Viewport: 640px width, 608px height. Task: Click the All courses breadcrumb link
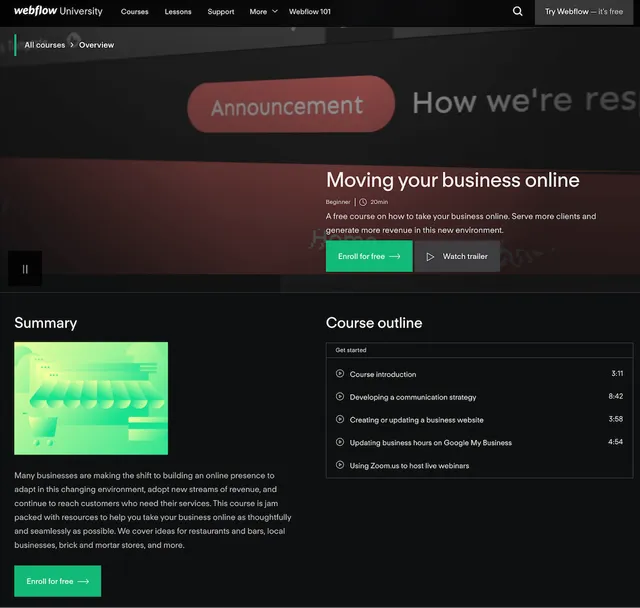pos(44,45)
